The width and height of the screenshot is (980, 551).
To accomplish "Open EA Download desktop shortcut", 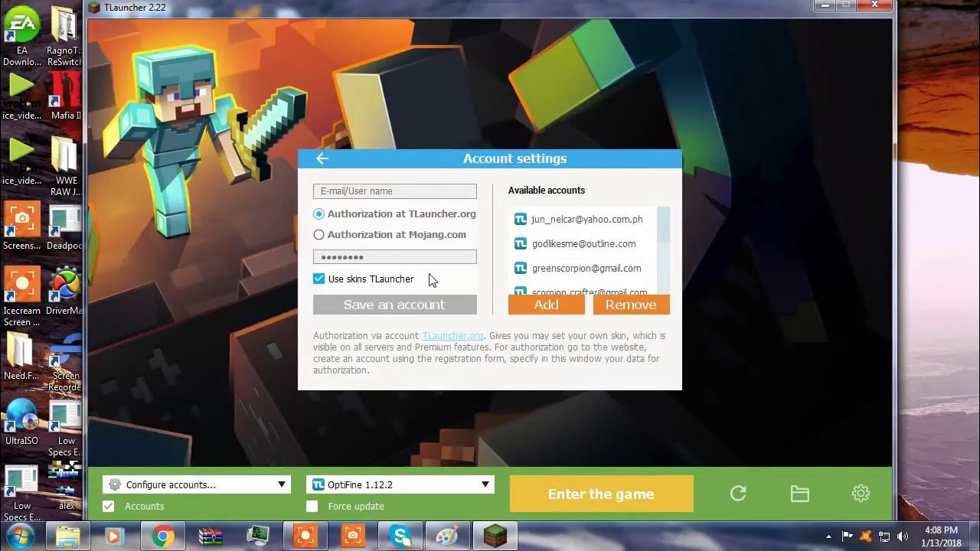I will tap(21, 37).
